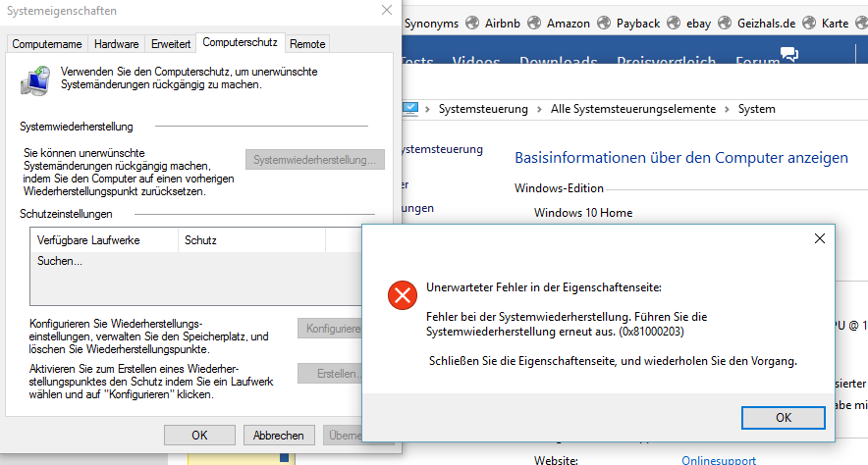Image resolution: width=868 pixels, height=465 pixels.
Task: Click the globe icon next to ebay
Action: pyautogui.click(x=674, y=23)
